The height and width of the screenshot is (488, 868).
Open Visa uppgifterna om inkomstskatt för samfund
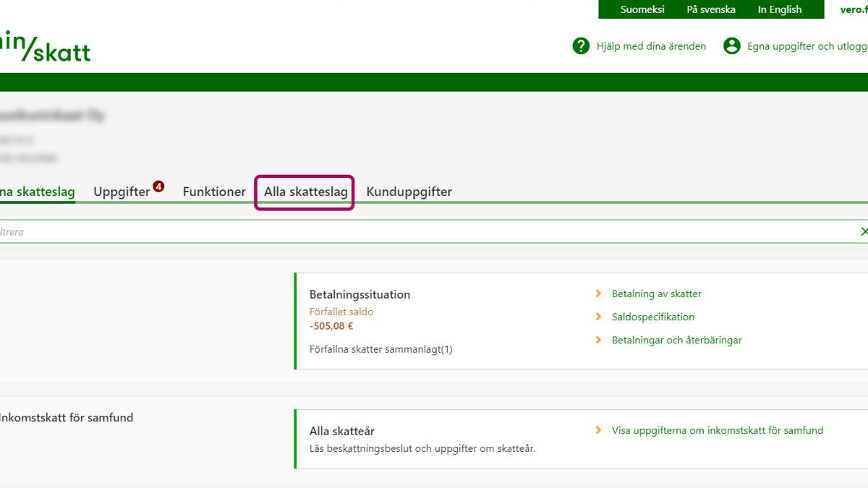click(x=717, y=430)
